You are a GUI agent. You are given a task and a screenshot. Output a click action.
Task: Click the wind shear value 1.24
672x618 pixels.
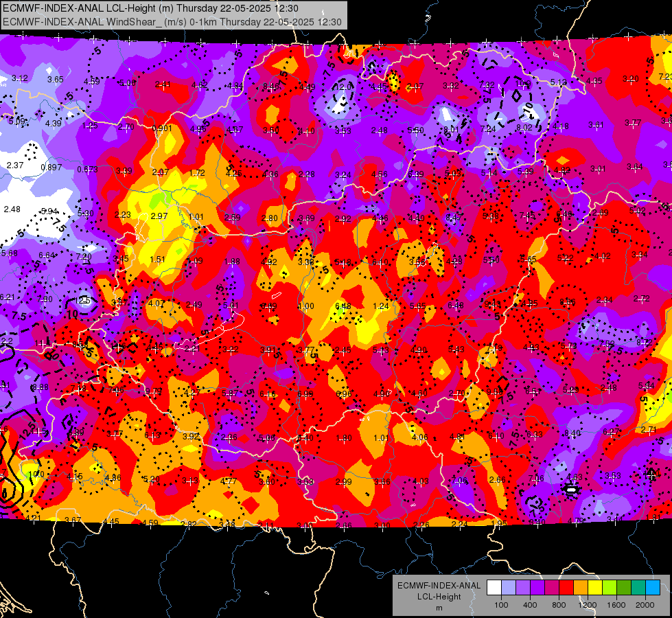tap(381, 306)
